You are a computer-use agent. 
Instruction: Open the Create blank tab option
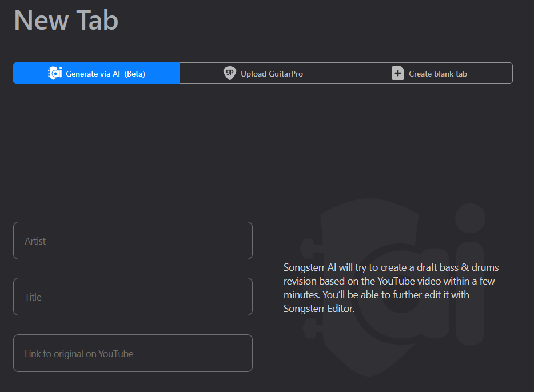(x=429, y=73)
